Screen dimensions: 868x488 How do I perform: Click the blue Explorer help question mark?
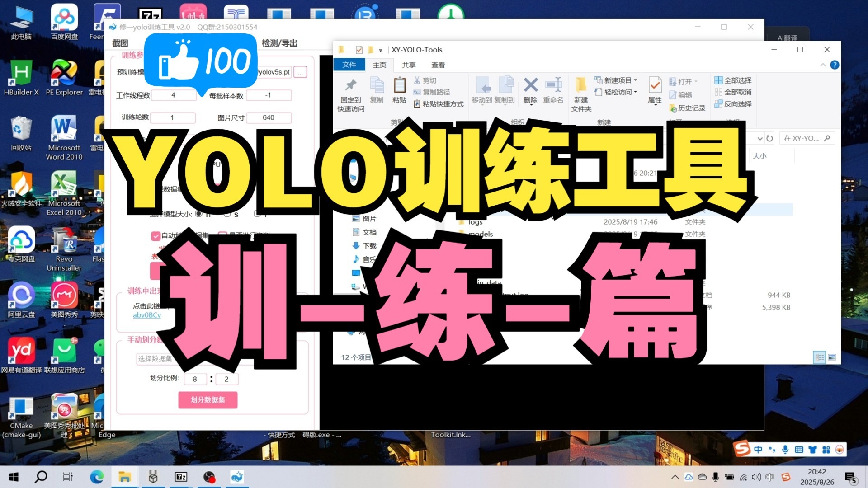[x=835, y=65]
